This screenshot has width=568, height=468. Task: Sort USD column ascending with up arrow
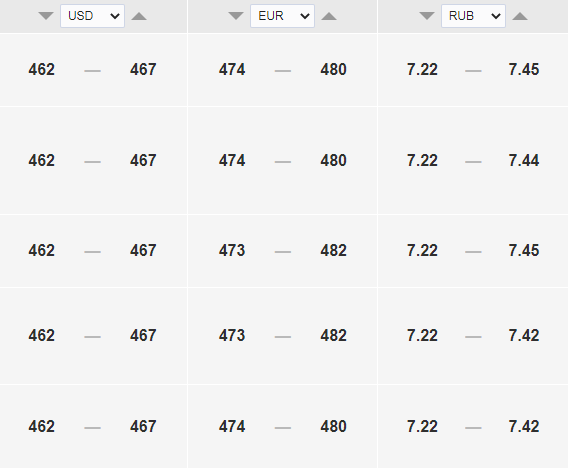click(139, 16)
